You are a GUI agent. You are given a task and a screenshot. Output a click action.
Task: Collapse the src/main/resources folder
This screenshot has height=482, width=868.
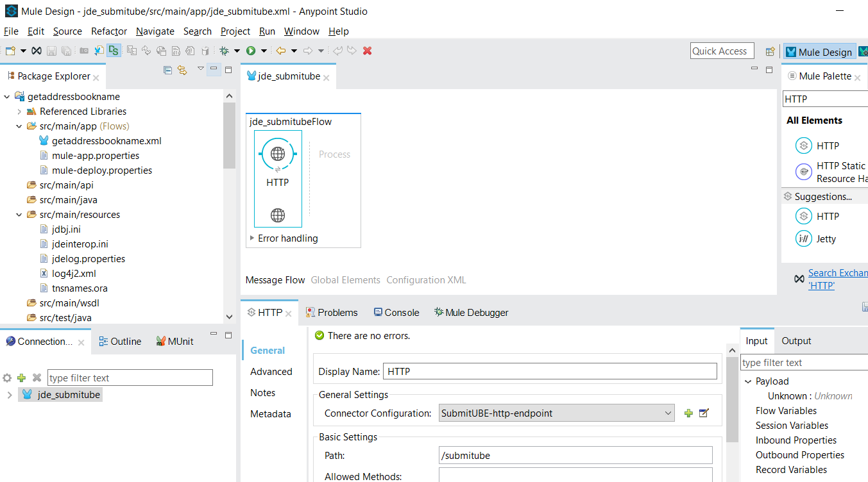(19, 215)
